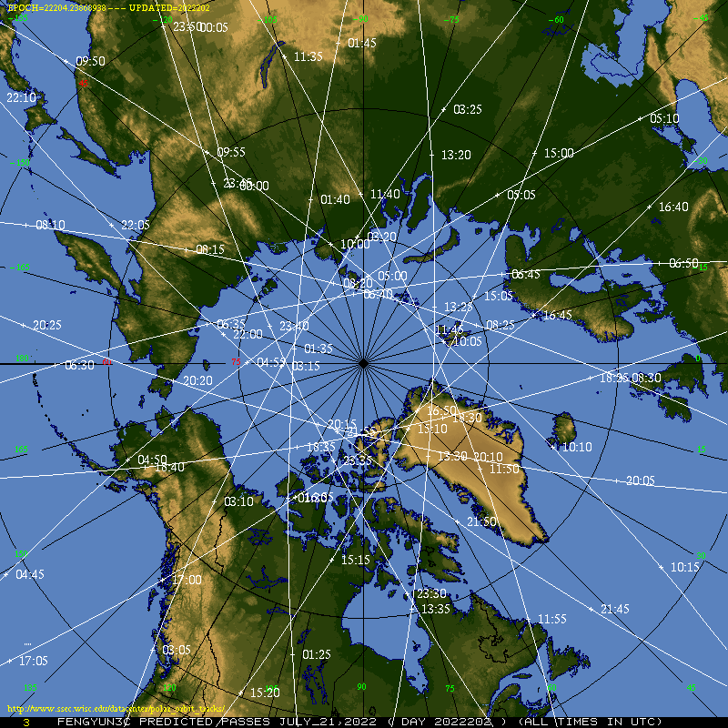Image resolution: width=728 pixels, height=728 pixels.
Task: Click the 17:05 orbit time label
Action: point(33,661)
